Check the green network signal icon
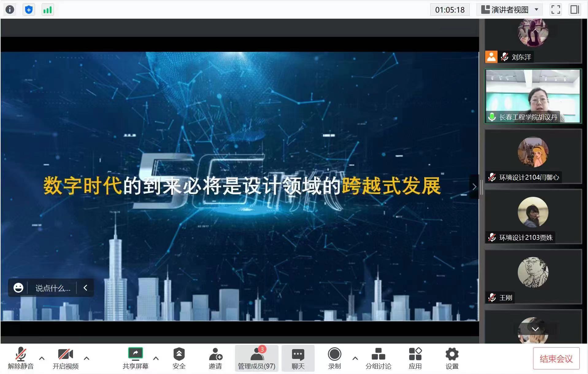Viewport: 588px width, 374px height. point(48,10)
